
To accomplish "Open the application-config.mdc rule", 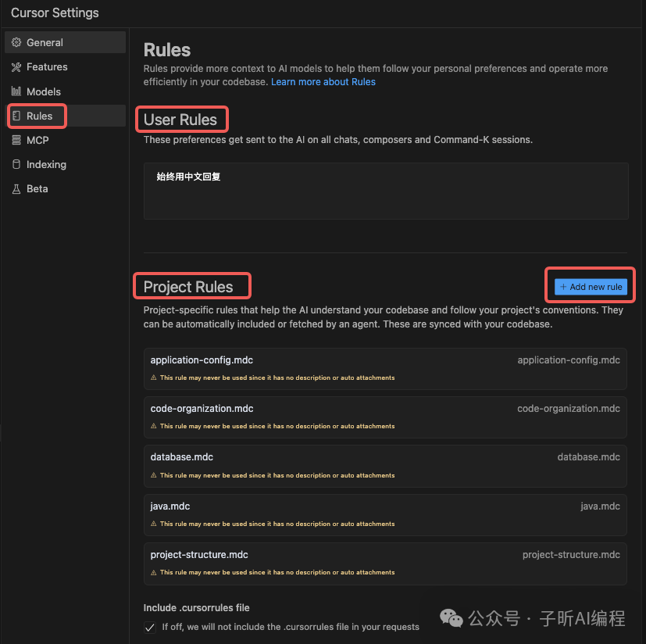I will tap(385, 369).
